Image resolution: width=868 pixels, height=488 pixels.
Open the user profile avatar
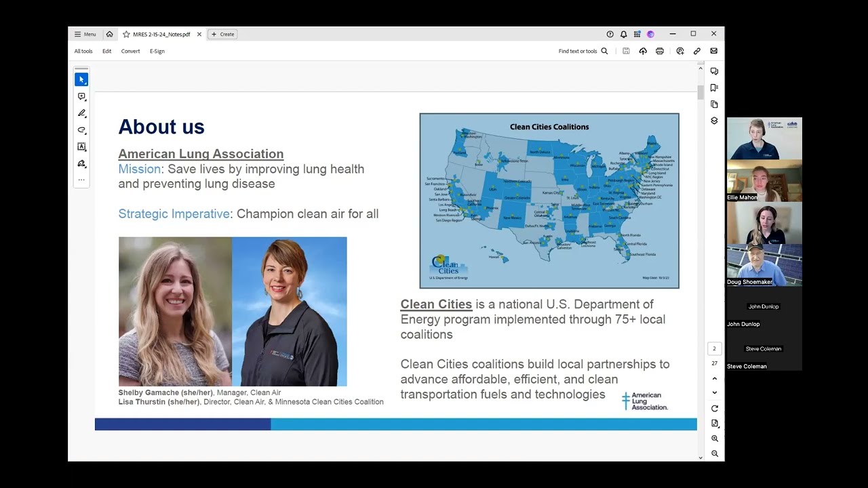pyautogui.click(x=650, y=34)
